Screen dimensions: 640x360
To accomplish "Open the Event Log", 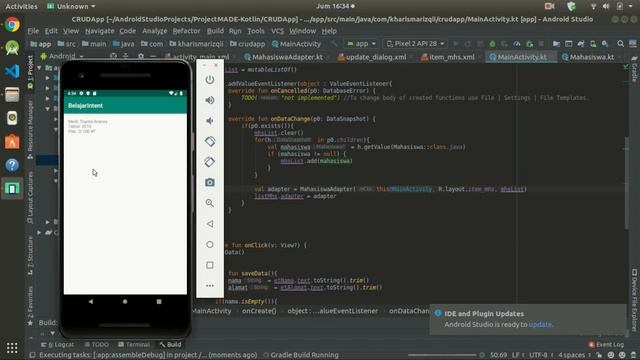I will [x=606, y=345].
